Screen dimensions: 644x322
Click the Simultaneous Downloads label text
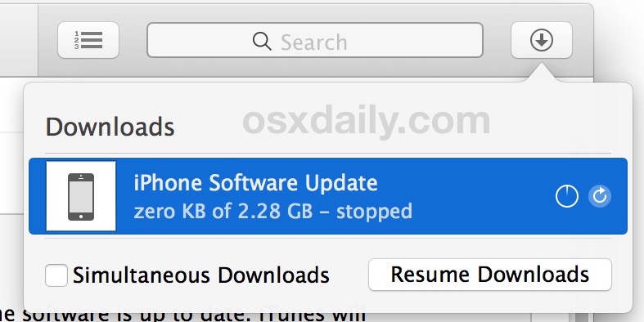tap(200, 275)
